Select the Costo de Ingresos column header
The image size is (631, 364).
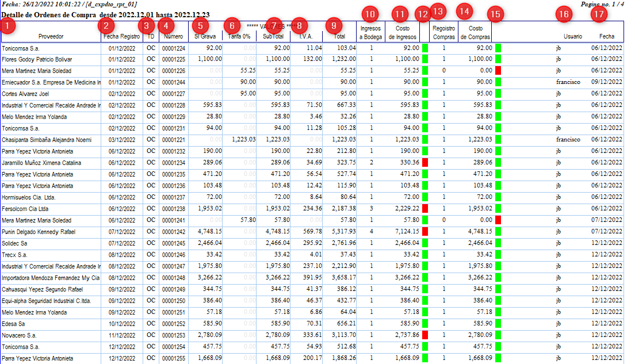point(402,32)
